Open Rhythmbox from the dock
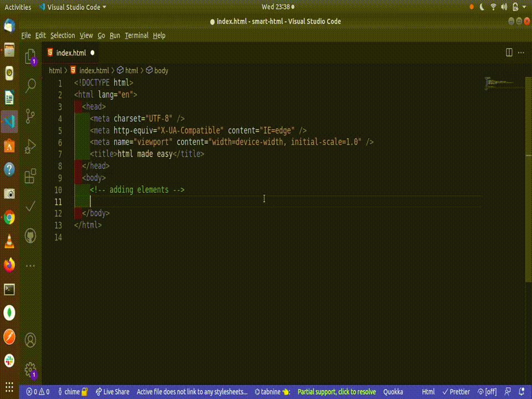Viewport: 532px width, 399px height. point(9,73)
